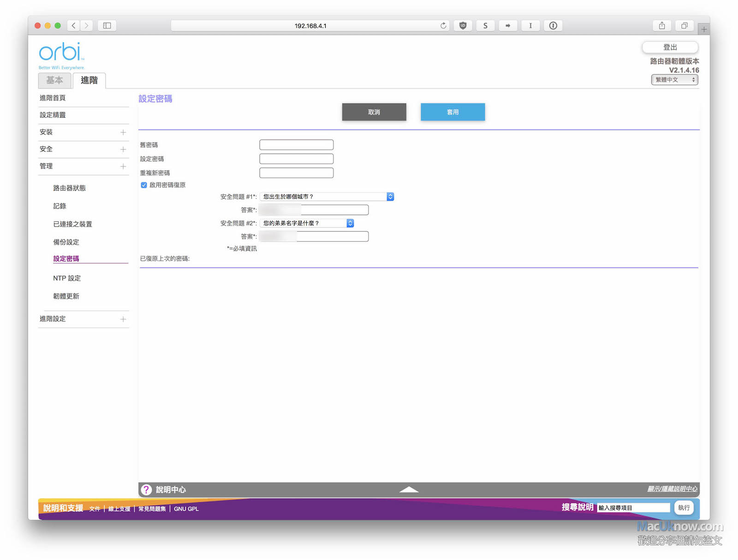738x560 pixels.
Task: Click the uBlock shield extension icon
Action: [463, 26]
